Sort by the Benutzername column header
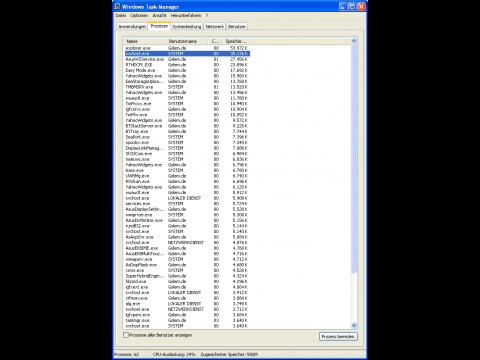The image size is (480, 360). [188, 41]
